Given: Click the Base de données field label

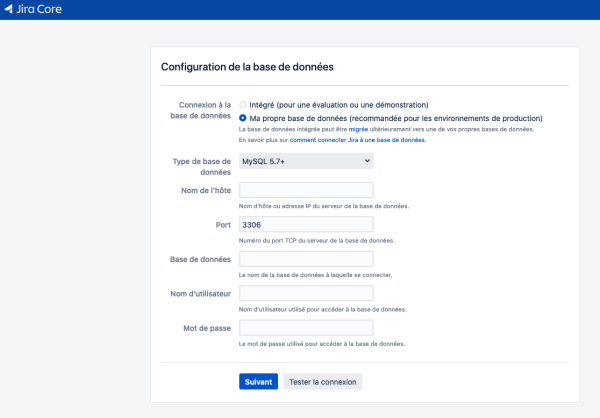Looking at the screenshot, I should pos(200,259).
